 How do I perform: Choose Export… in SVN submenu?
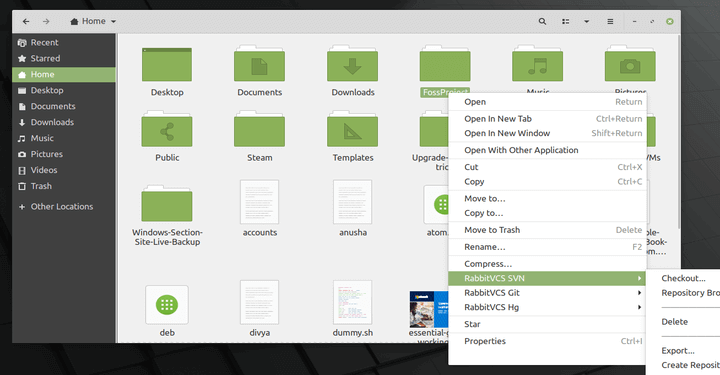click(x=683, y=351)
